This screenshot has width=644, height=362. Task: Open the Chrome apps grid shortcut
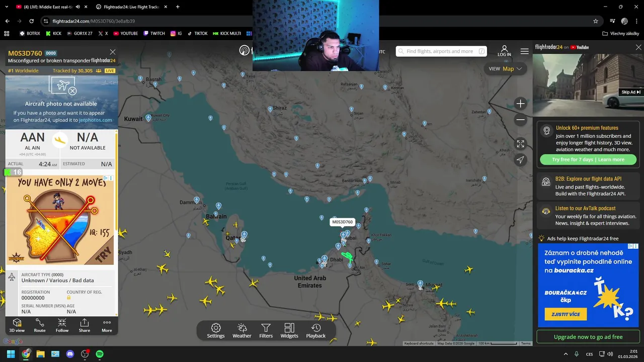coord(7,33)
